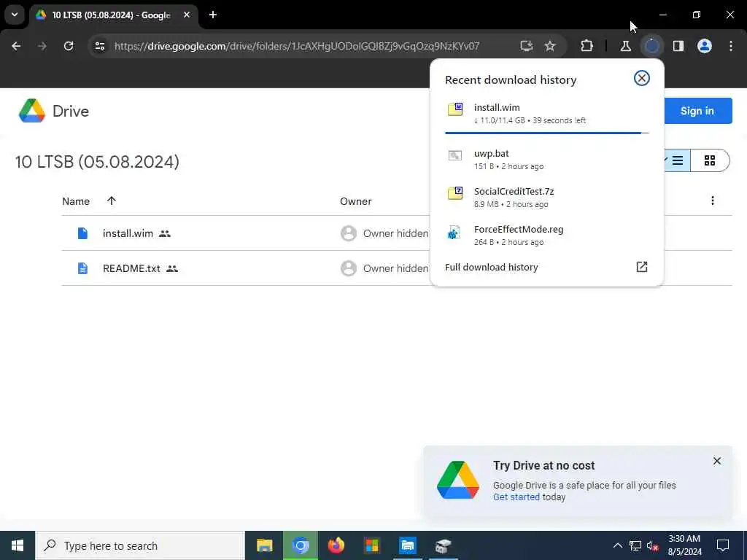Open Firefox from the taskbar
The width and height of the screenshot is (747, 560).
pos(336,545)
